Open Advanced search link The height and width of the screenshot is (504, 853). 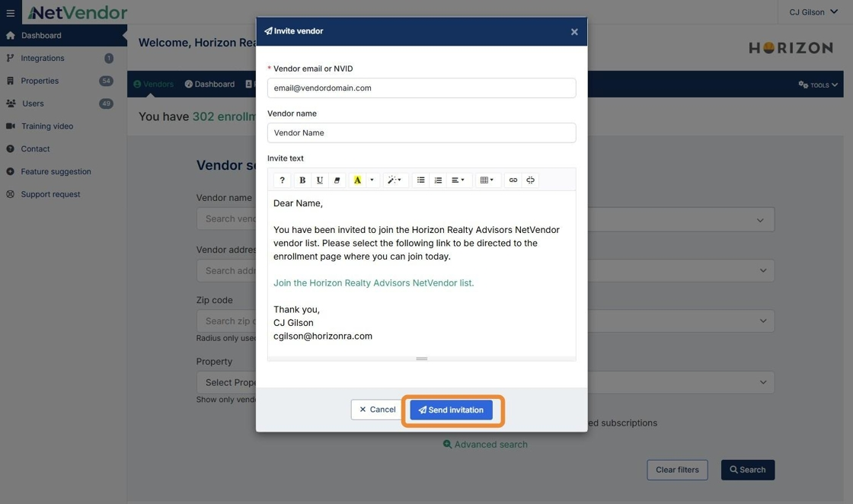[x=485, y=445]
